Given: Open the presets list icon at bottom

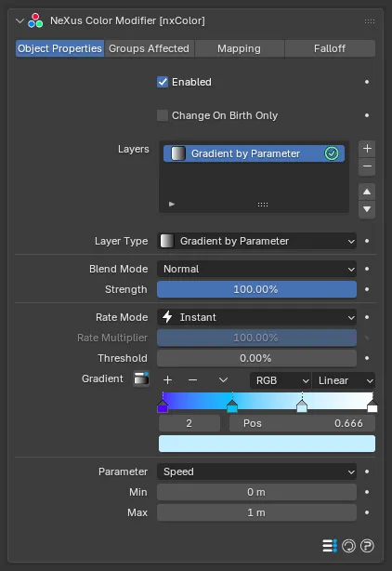Looking at the screenshot, I should click(330, 546).
